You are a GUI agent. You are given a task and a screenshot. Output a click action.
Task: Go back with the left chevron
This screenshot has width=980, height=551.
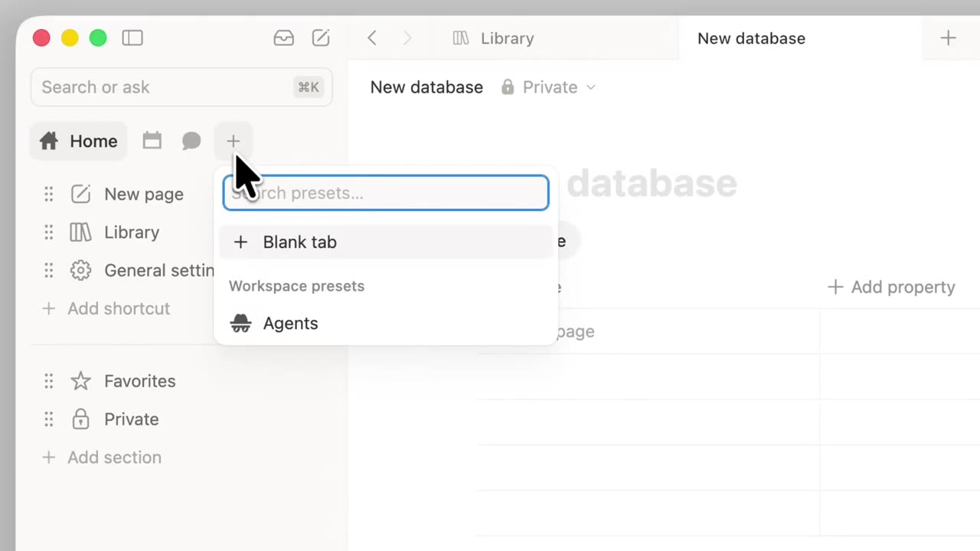click(372, 37)
